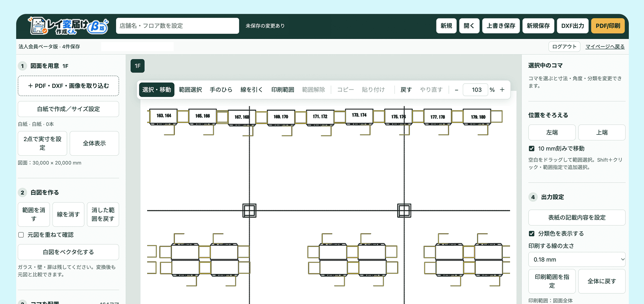Open the 印刷する線の太さ 0.18 mm dropdown
This screenshot has width=644, height=304.
click(577, 260)
